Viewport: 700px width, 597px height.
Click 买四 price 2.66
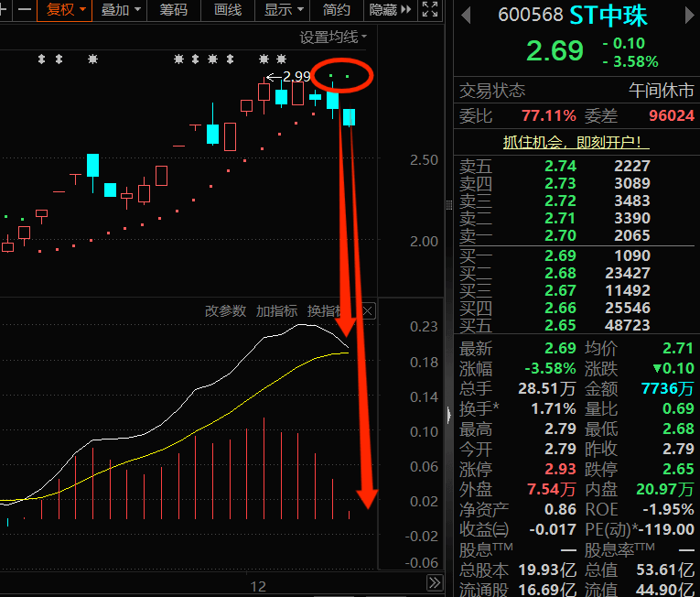[x=560, y=308]
